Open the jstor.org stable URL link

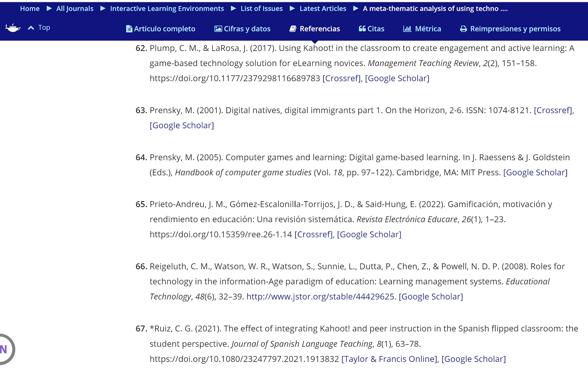point(320,296)
